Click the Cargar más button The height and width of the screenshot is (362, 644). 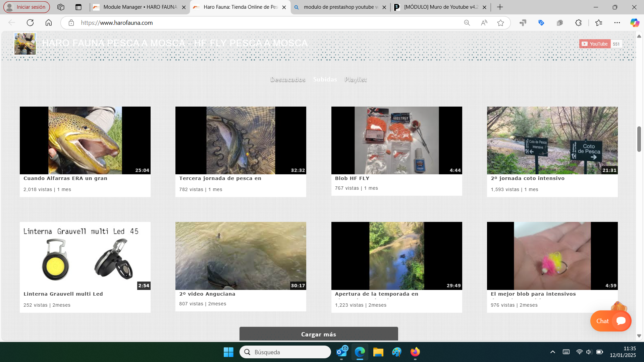coord(319,334)
